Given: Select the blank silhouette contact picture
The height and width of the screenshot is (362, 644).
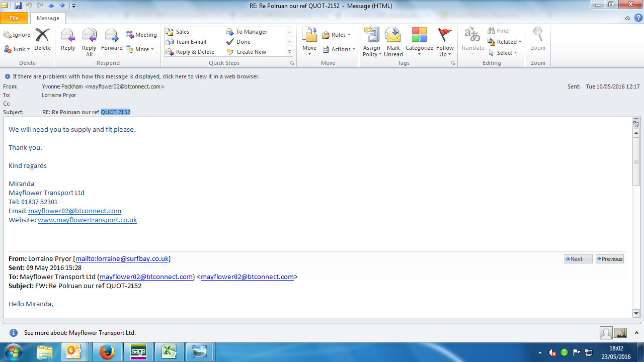Looking at the screenshot, I should coord(606,333).
